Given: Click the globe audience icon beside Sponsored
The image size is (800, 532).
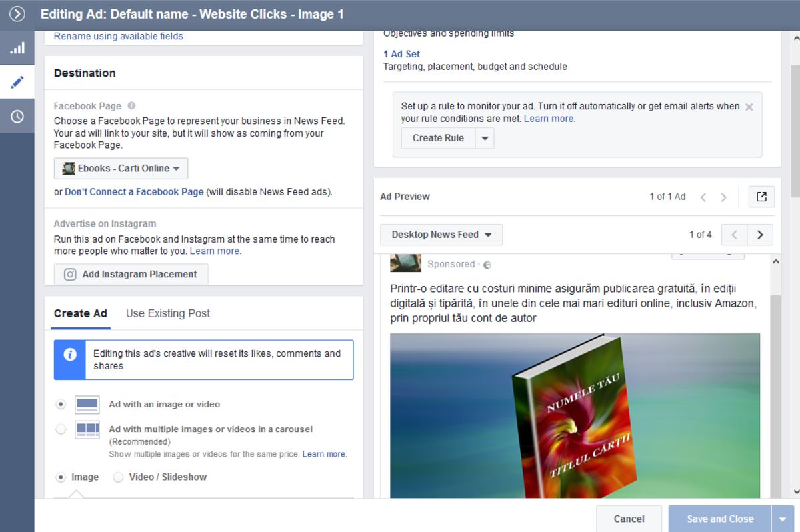Looking at the screenshot, I should coord(487,265).
